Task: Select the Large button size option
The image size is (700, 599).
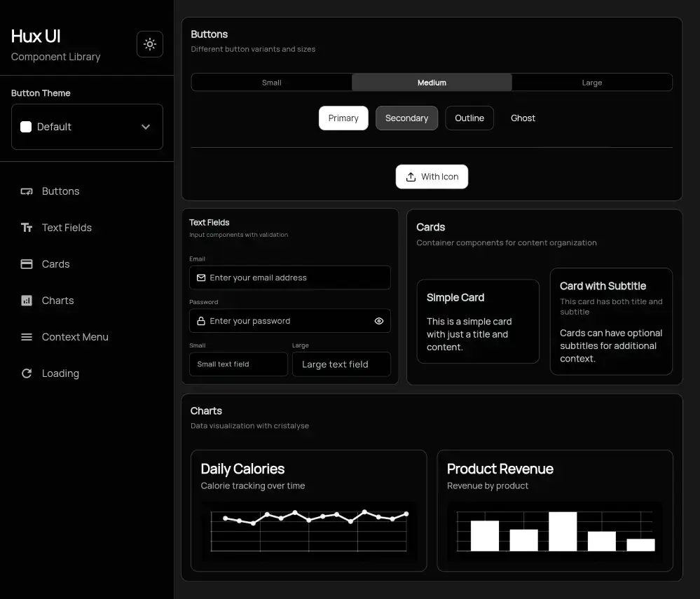Action: tap(591, 83)
